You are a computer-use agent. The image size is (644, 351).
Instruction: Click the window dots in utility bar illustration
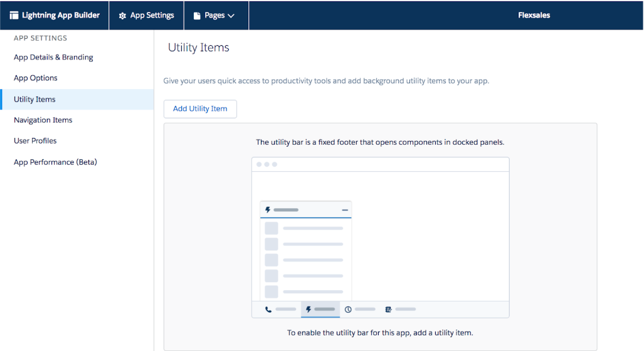pyautogui.click(x=267, y=164)
